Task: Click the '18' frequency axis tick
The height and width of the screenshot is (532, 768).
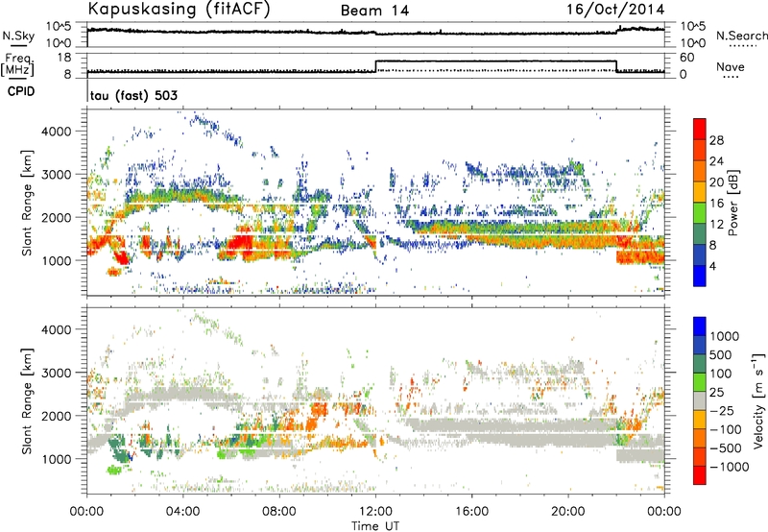Action: [x=64, y=58]
